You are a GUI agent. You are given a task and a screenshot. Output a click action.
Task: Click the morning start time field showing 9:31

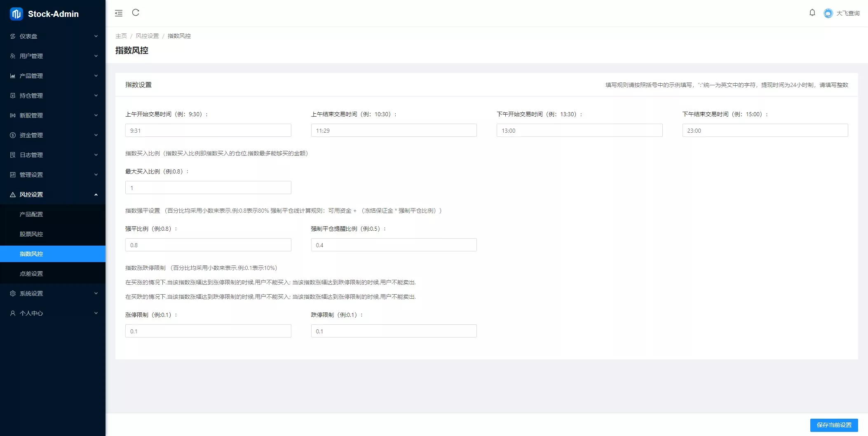tap(208, 130)
